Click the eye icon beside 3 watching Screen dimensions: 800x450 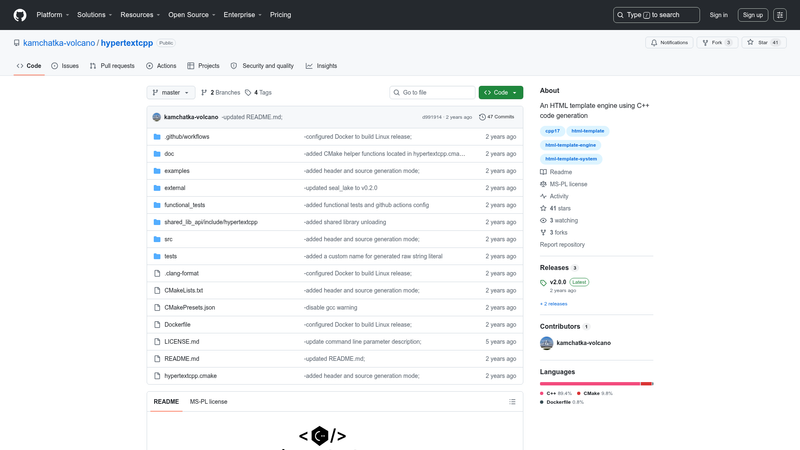pos(543,220)
